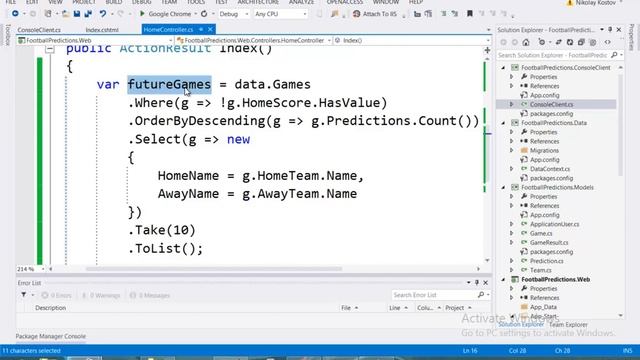Click the Error List filter funnel icon

tap(24, 295)
